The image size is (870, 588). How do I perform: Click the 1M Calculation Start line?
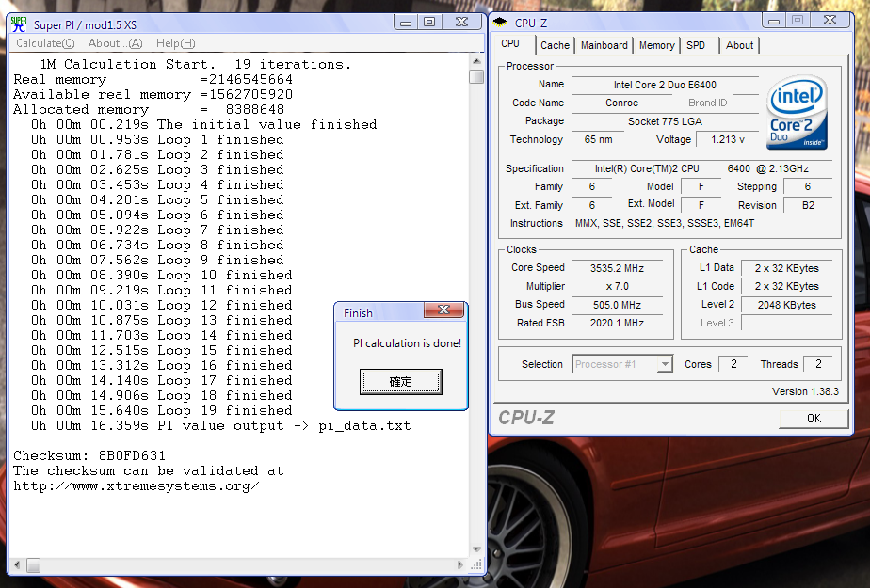(x=196, y=64)
